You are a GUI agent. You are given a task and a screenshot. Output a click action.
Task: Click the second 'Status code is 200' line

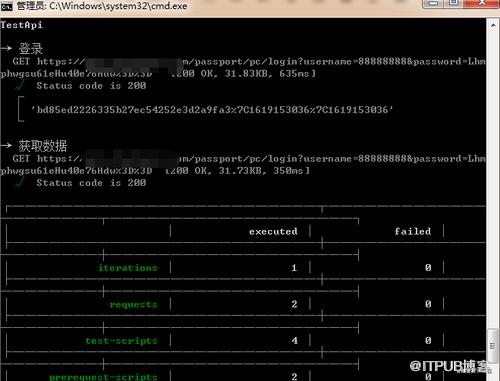coord(91,183)
